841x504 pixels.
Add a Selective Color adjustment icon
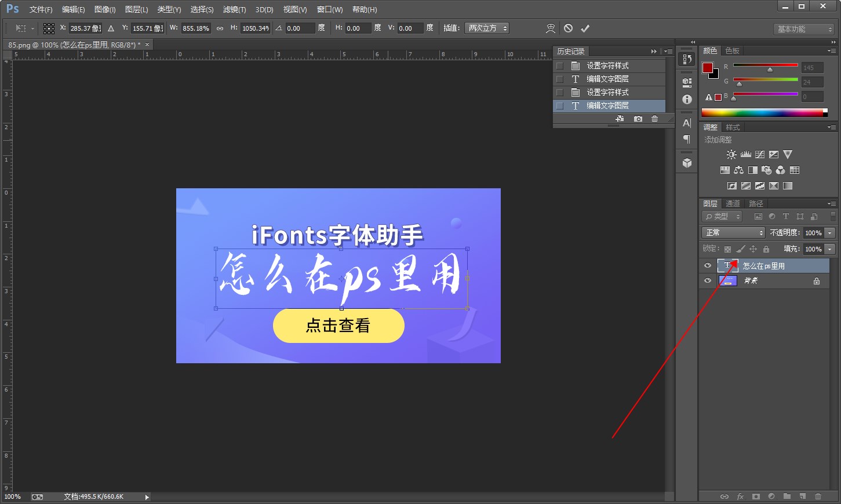774,186
